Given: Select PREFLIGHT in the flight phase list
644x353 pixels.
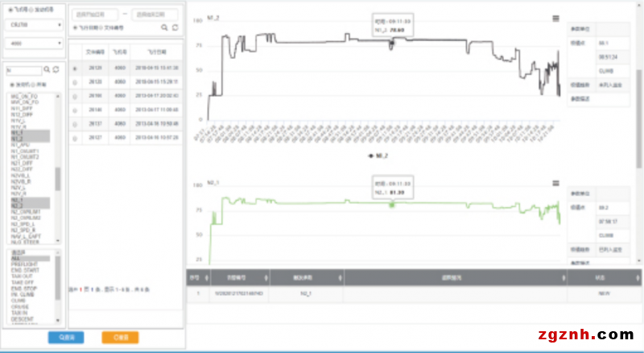Looking at the screenshot, I should click(23, 264).
